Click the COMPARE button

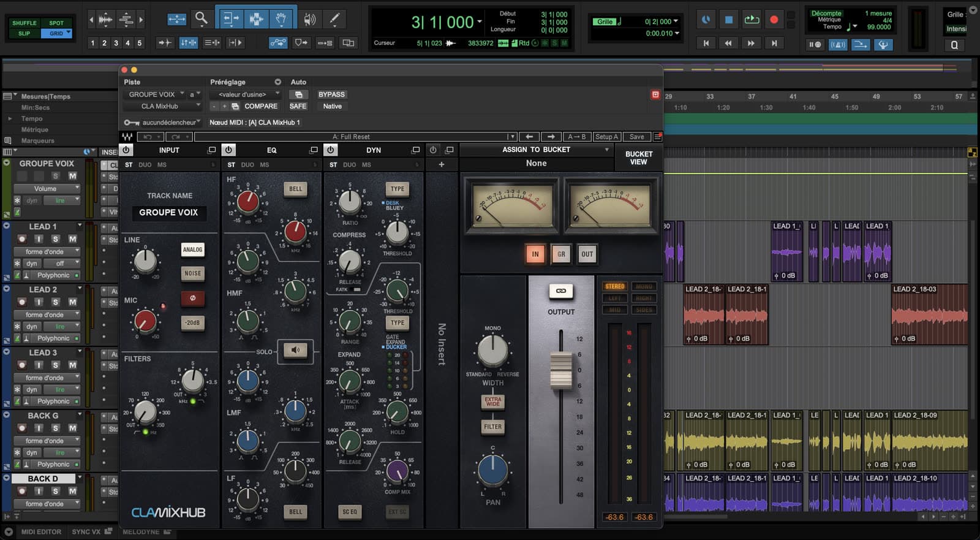point(261,106)
